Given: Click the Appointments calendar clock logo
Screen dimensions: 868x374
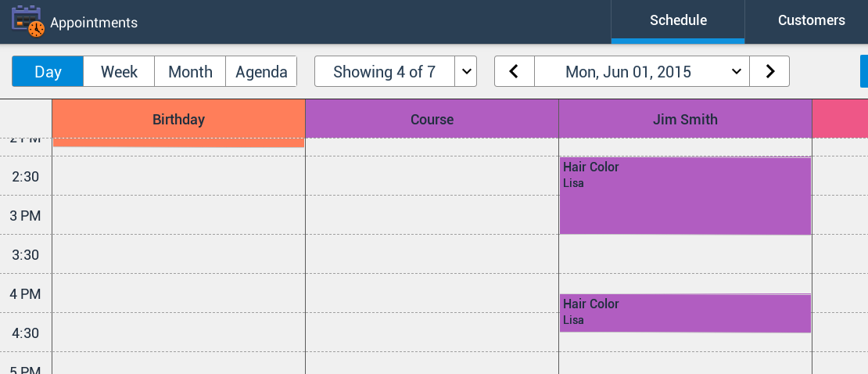Looking at the screenshot, I should [27, 22].
